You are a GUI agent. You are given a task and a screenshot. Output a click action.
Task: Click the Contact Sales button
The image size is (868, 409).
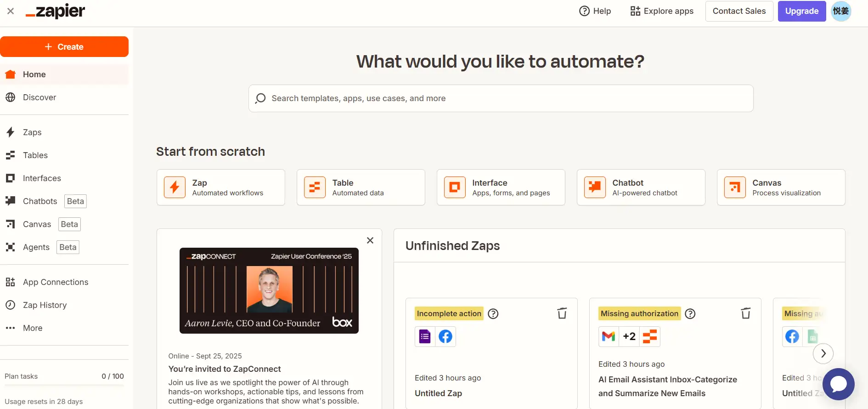pyautogui.click(x=739, y=11)
